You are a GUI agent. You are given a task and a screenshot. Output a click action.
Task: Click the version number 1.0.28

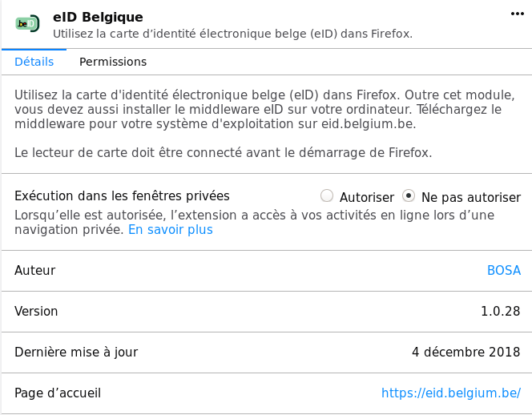click(x=501, y=311)
